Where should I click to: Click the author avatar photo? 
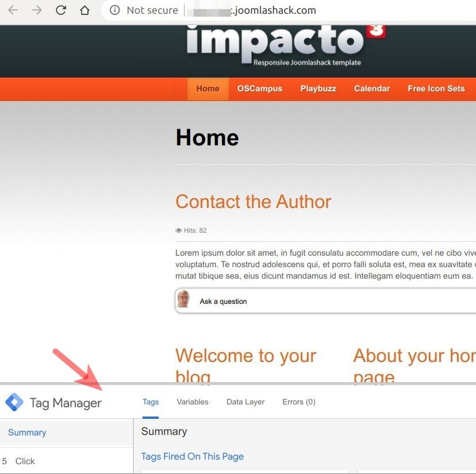tap(183, 300)
